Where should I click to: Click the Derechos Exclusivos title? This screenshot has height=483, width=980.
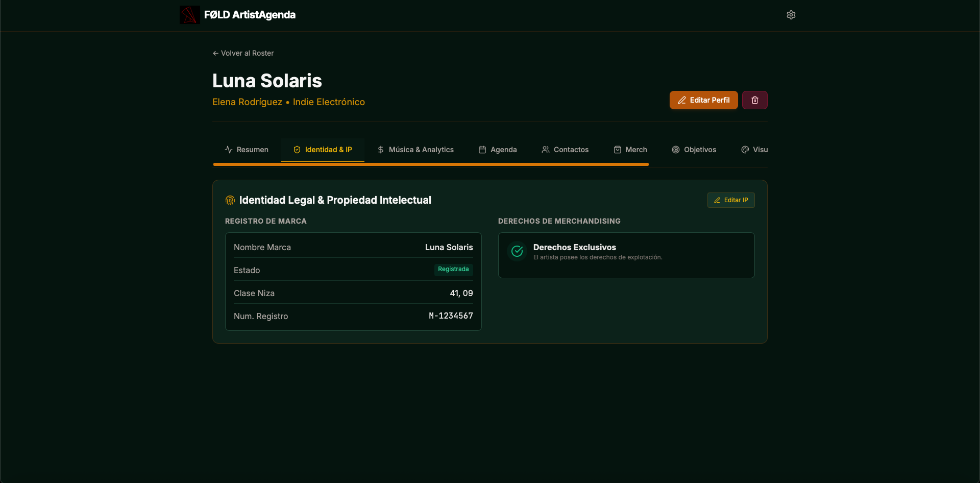point(575,247)
